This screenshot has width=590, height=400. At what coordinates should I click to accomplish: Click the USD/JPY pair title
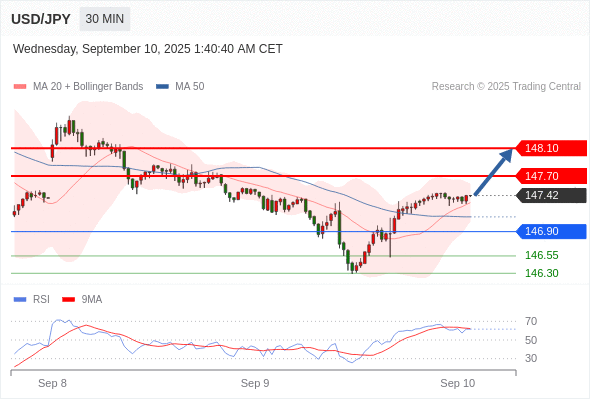(41, 19)
